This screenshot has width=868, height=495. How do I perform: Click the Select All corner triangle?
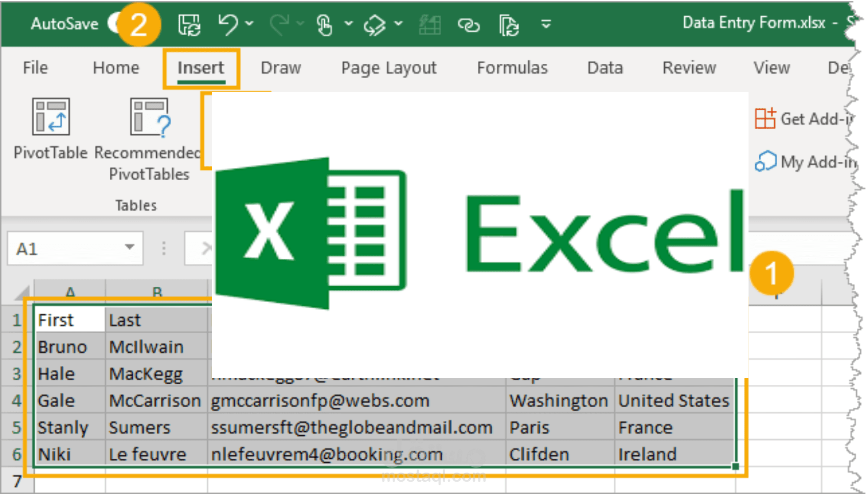[21, 293]
